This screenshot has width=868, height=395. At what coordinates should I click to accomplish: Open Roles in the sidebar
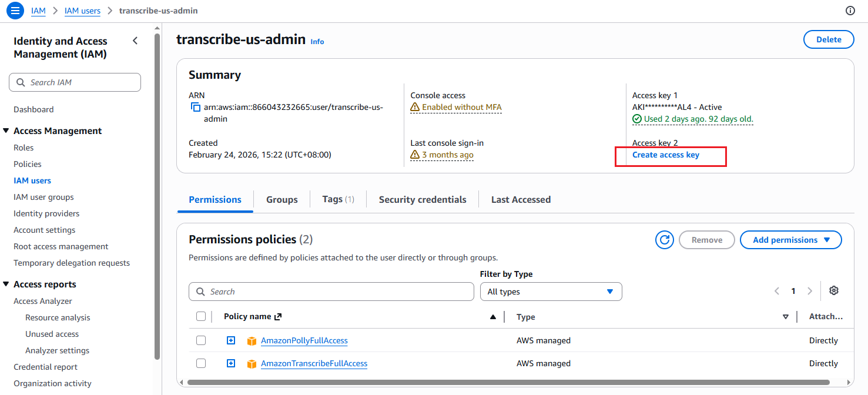click(24, 148)
